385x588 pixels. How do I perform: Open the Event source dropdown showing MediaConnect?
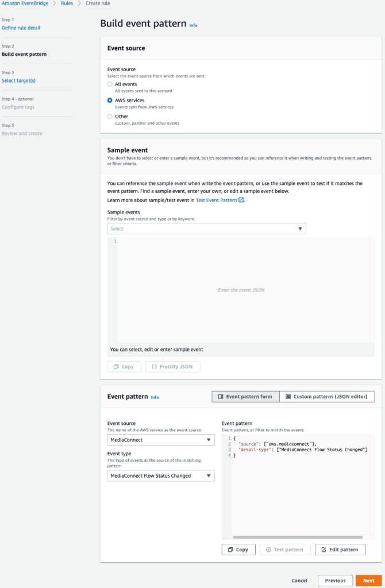pos(160,439)
